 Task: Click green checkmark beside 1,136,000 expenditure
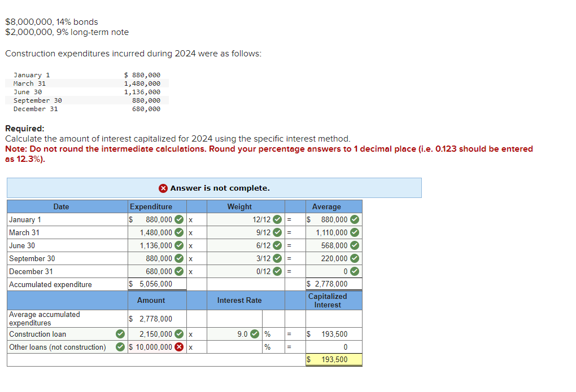179,245
